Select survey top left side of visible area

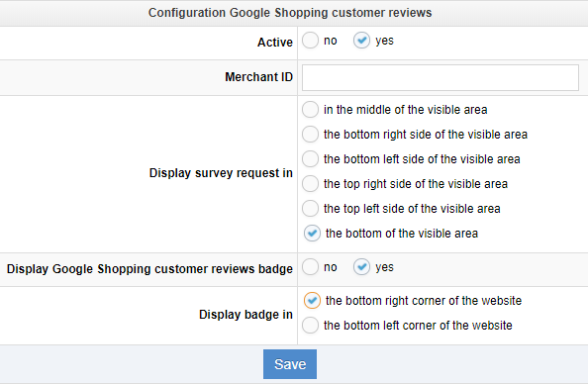pyautogui.click(x=310, y=209)
